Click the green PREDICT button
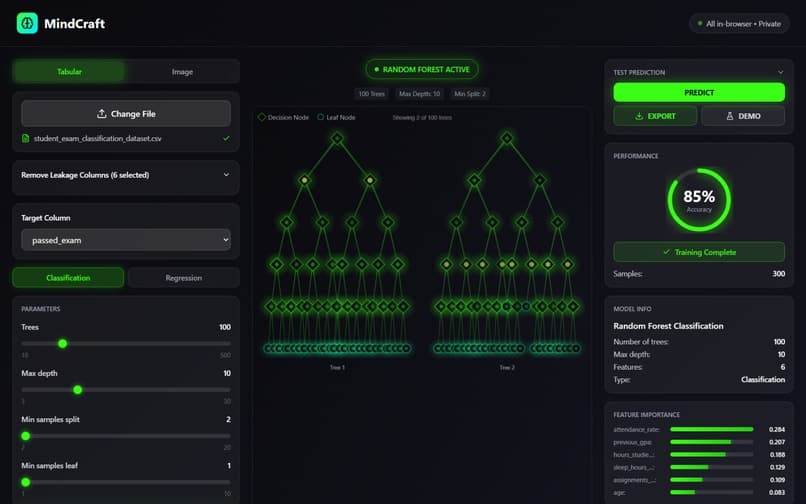Viewport: 806px width, 504px height. coord(699,93)
